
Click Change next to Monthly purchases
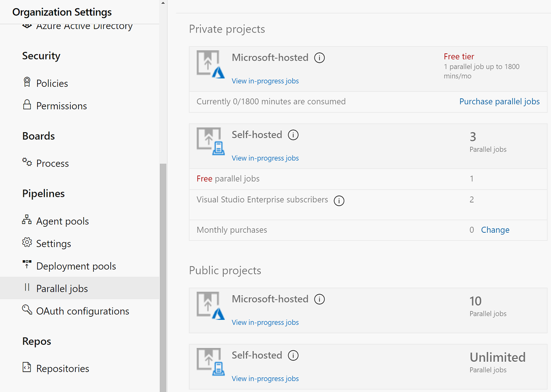click(495, 230)
